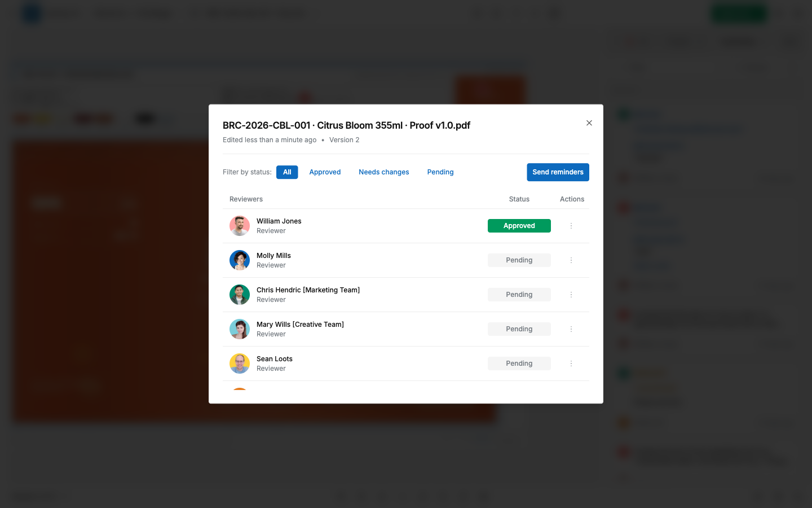Image resolution: width=812 pixels, height=508 pixels.
Task: Click Chris Hendric's avatar
Action: 240,295
